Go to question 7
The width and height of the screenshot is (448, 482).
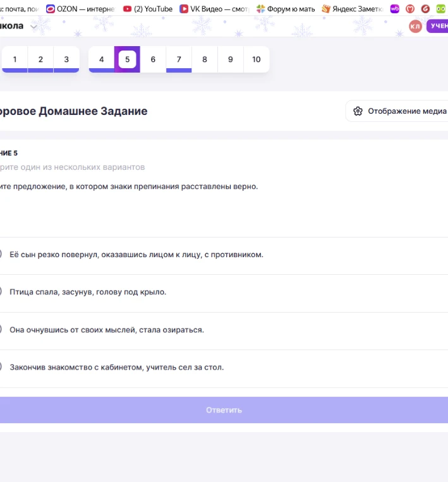179,59
